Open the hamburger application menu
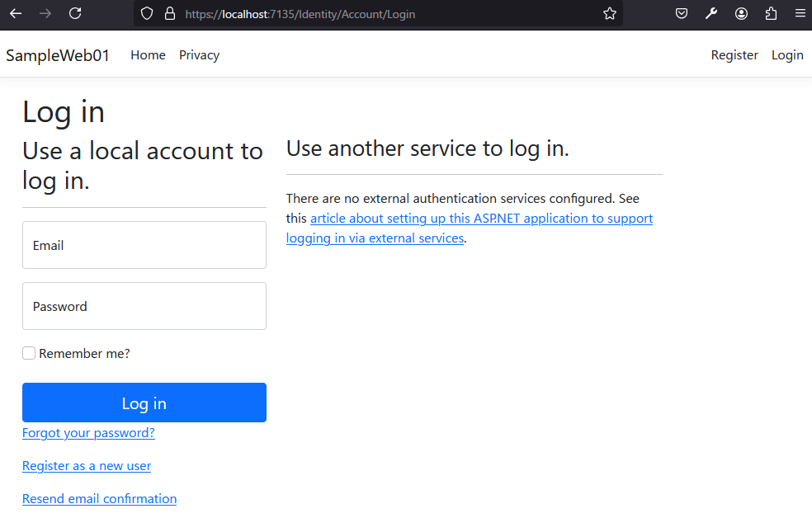This screenshot has width=812, height=518. click(800, 14)
